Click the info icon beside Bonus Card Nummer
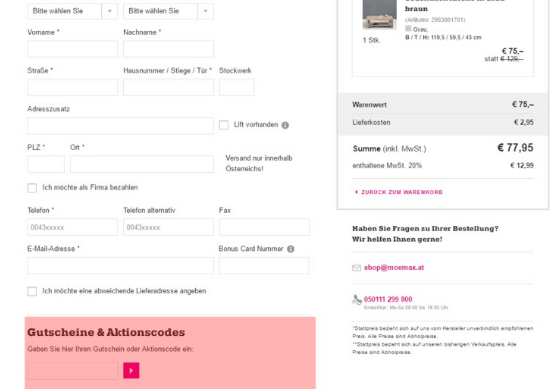Image resolution: width=557 pixels, height=389 pixels. (291, 249)
